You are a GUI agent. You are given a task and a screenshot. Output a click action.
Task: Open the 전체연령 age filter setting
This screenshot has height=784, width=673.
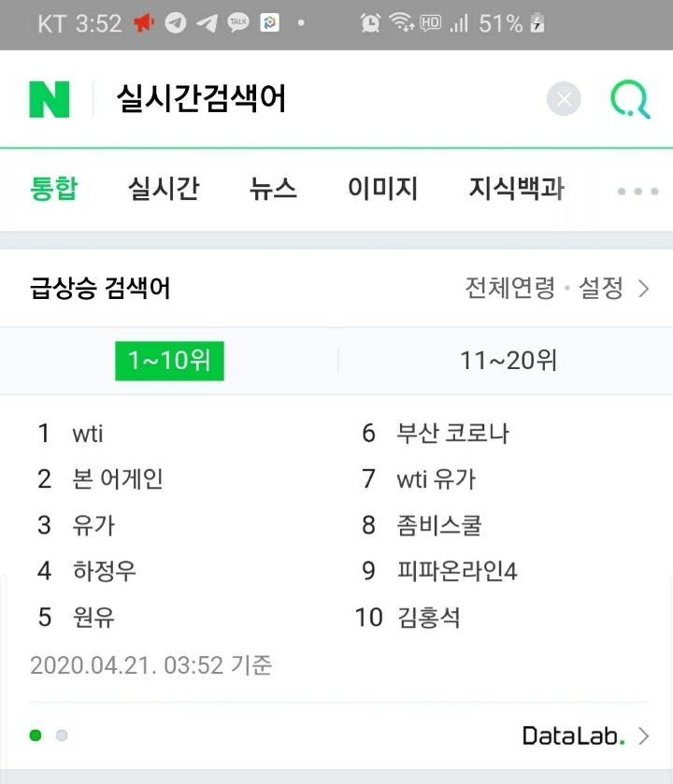[510, 288]
